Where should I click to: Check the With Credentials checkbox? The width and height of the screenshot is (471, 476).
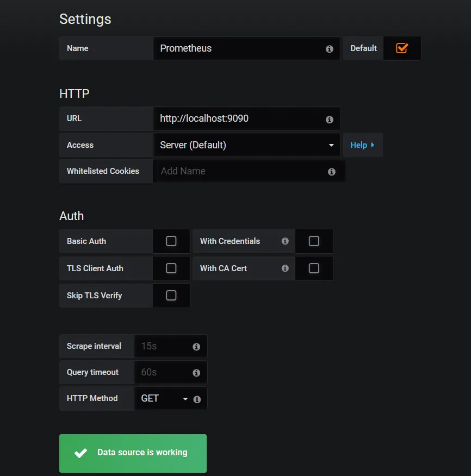pos(314,241)
